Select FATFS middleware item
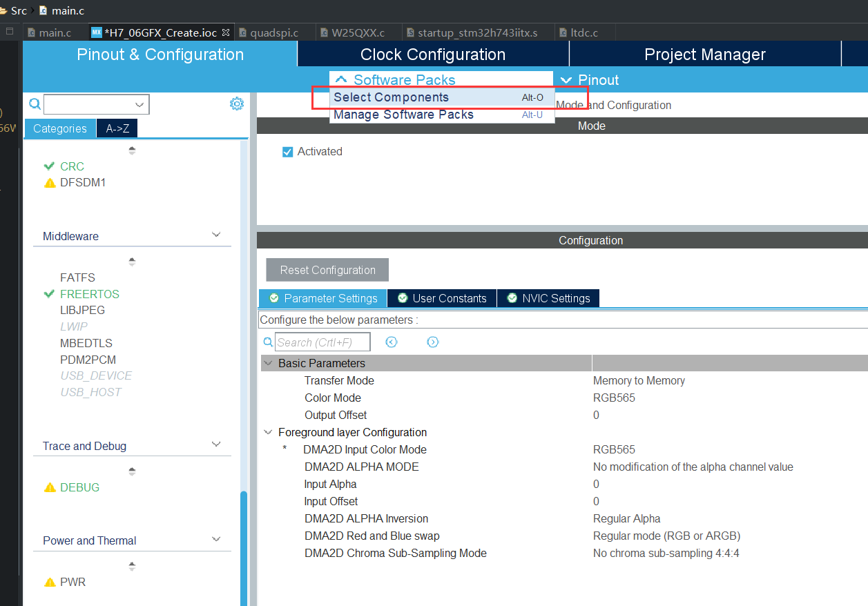Screen dimensions: 868x606 77,277
